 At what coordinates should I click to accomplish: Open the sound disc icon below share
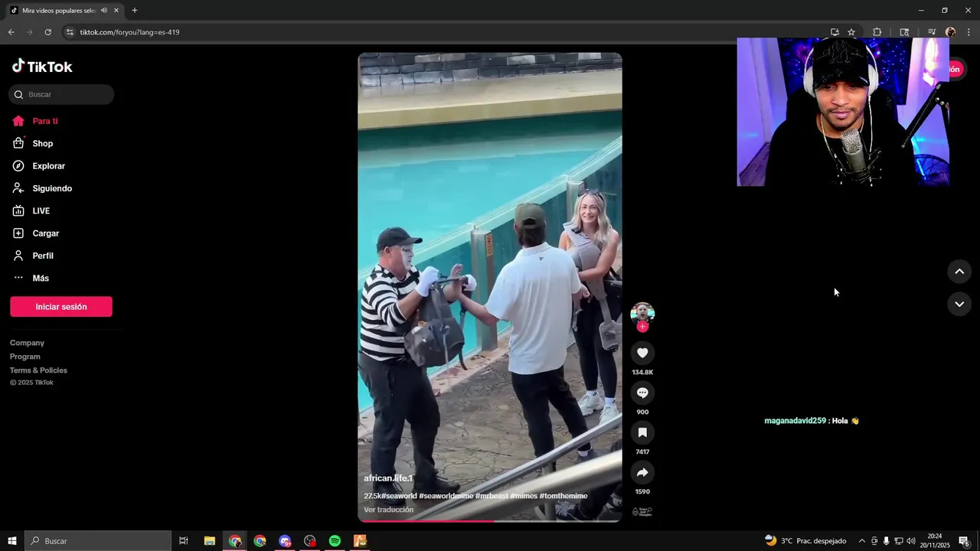click(x=642, y=511)
